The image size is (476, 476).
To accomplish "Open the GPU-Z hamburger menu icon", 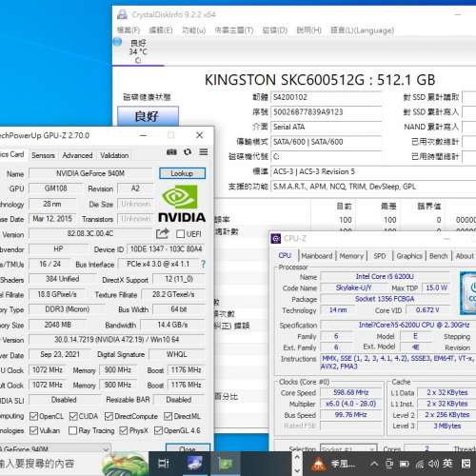I will click(x=204, y=152).
